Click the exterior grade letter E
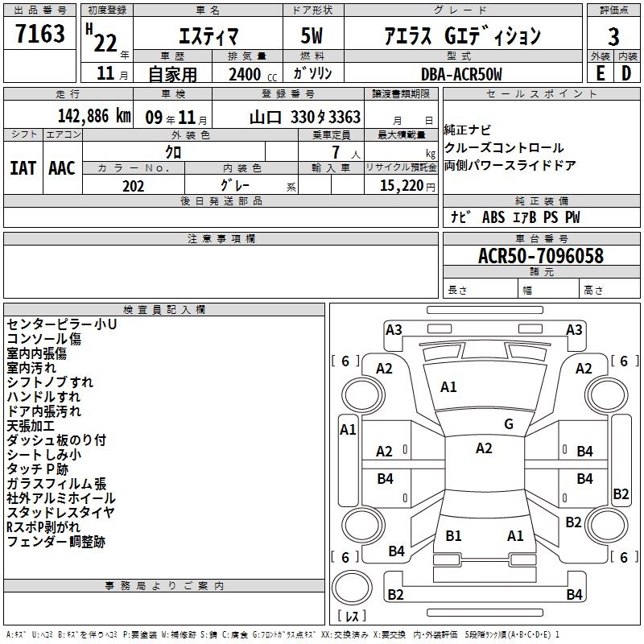 tap(601, 73)
